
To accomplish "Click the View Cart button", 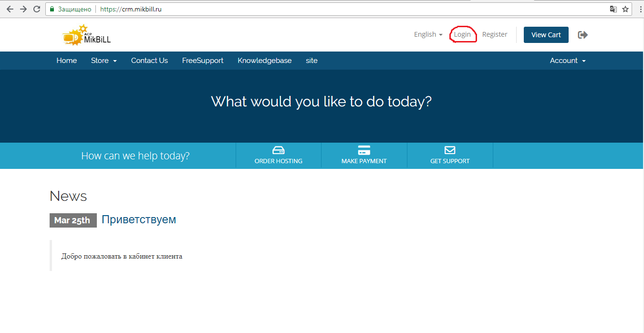I will [546, 35].
